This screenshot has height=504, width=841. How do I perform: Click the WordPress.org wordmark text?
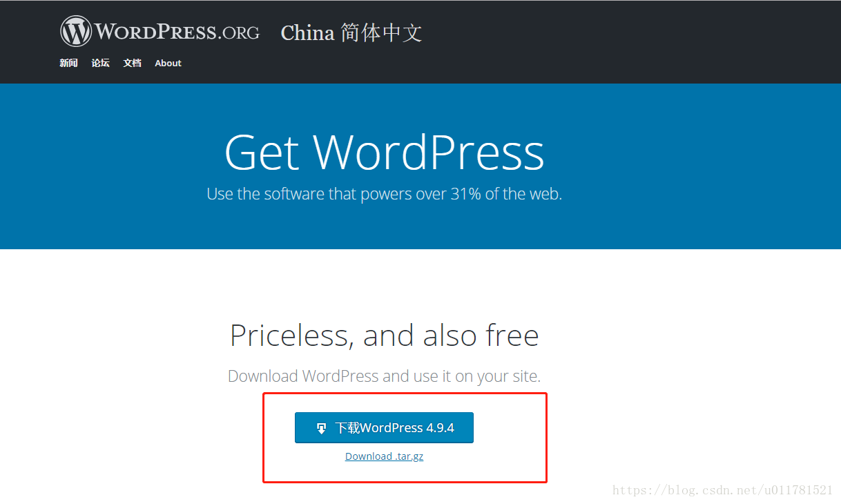coord(177,32)
